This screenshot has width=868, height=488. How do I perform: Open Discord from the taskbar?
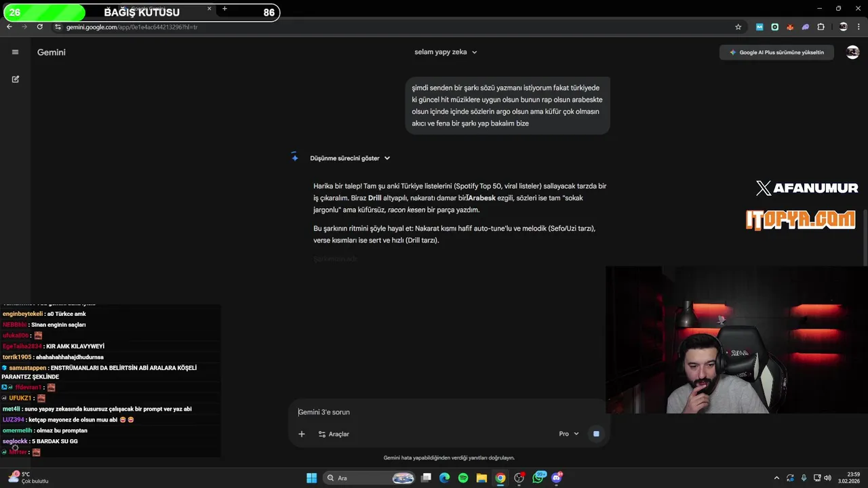[557, 478]
